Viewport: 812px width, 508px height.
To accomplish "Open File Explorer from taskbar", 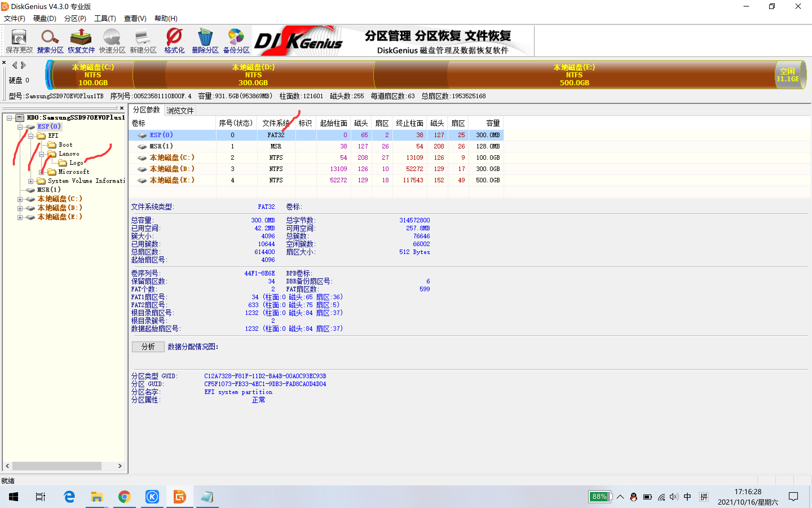I will click(x=97, y=497).
